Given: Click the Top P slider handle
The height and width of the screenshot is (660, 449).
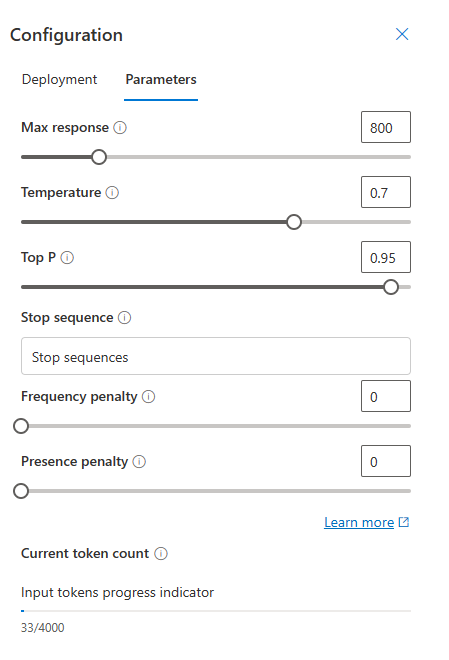Looking at the screenshot, I should click(391, 287).
